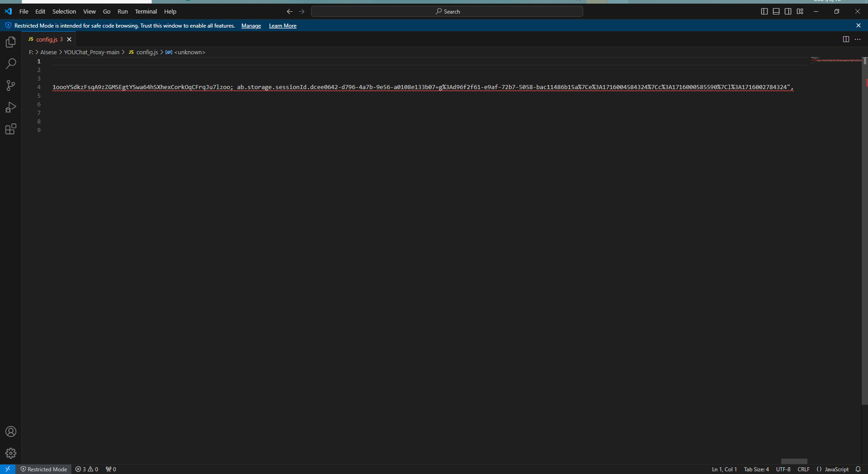Open the Run and Debug view
Viewport: 868px width, 474px height.
click(x=10, y=107)
